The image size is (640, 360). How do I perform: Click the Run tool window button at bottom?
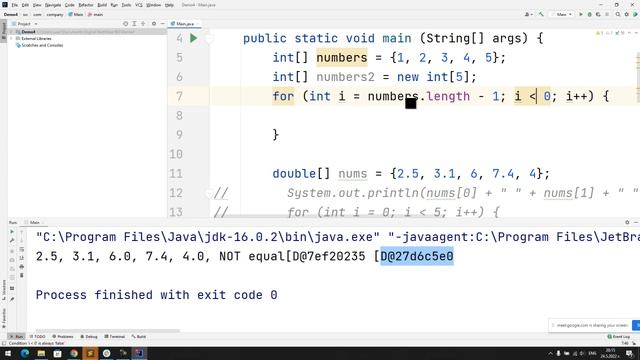(x=17, y=337)
